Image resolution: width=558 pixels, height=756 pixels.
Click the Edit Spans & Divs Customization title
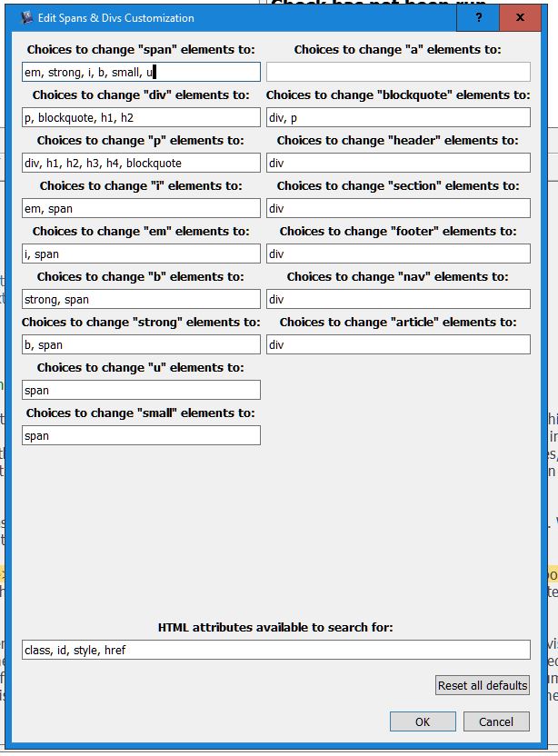tap(115, 18)
